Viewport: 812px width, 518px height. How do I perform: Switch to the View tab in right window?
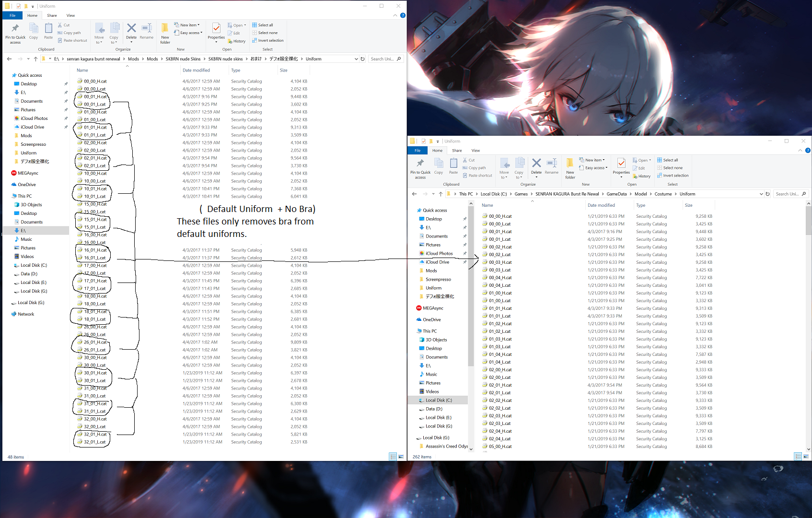point(476,151)
